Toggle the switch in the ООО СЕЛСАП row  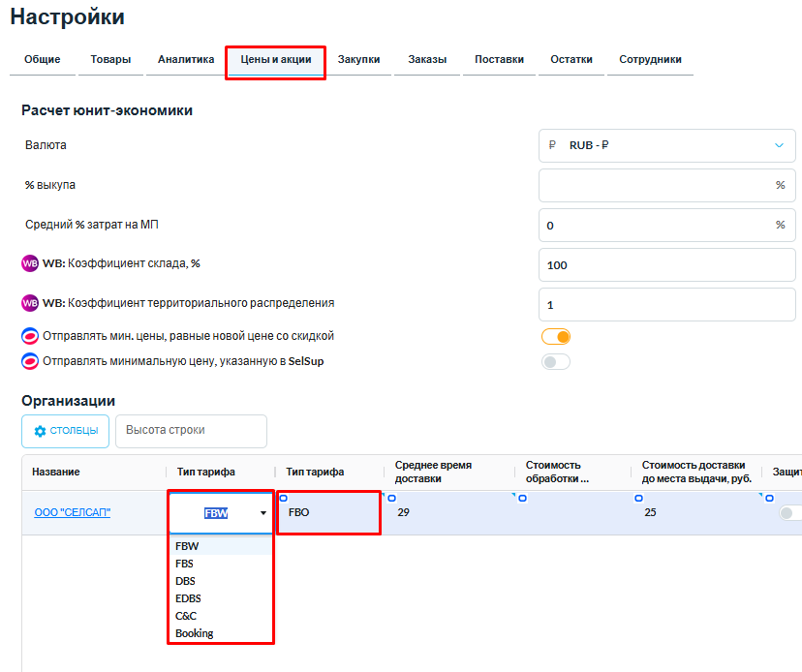coord(789,513)
